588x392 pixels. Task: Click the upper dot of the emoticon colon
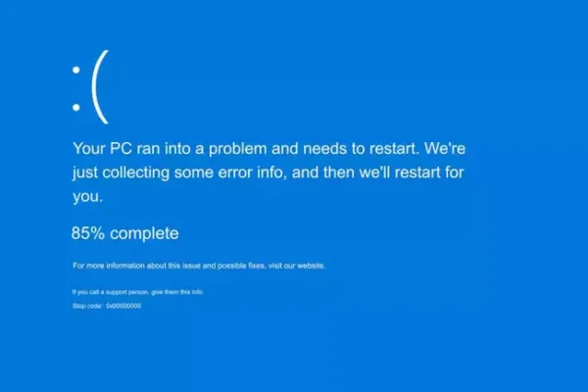(76, 70)
